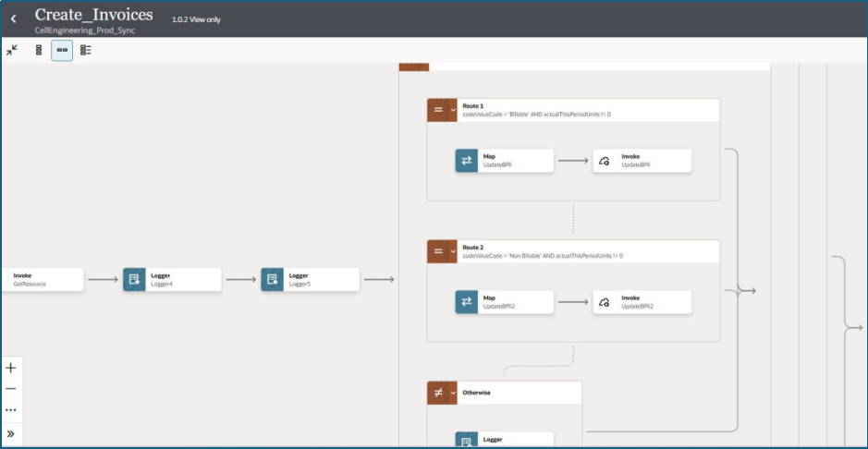The height and width of the screenshot is (449, 868).
Task: Click the Map UpdateBPII map icon
Action: (x=467, y=161)
